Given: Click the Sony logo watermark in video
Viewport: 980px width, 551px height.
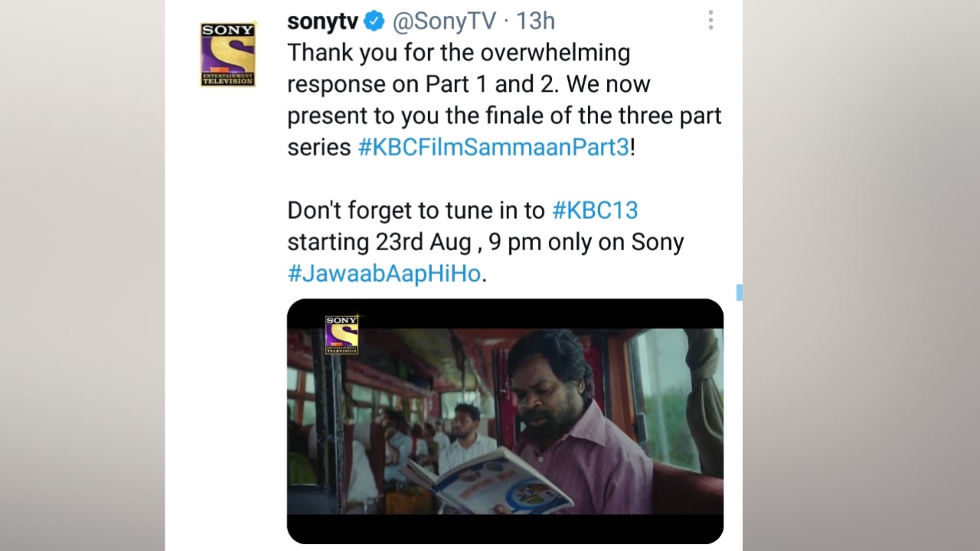Looking at the screenshot, I should [341, 334].
